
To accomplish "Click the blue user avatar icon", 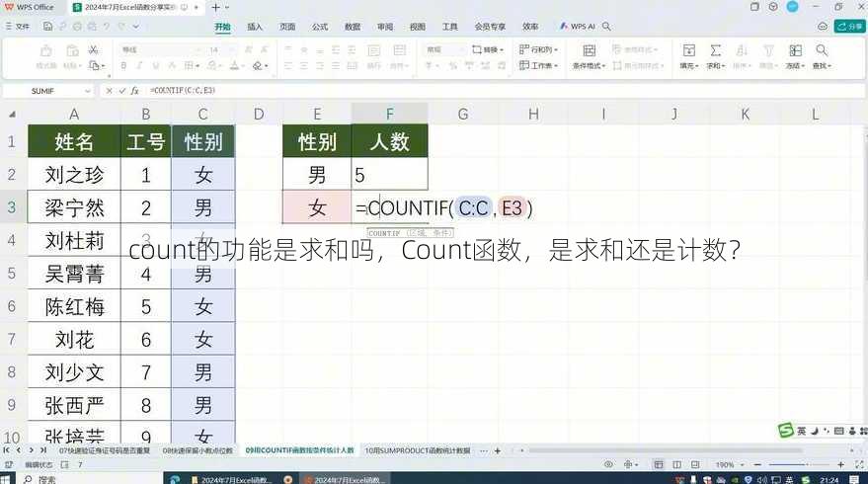I will [793, 7].
